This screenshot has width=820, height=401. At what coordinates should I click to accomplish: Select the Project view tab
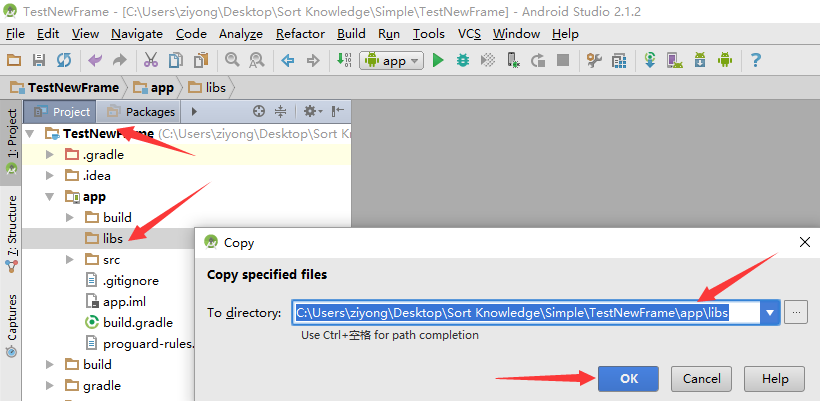(61, 112)
